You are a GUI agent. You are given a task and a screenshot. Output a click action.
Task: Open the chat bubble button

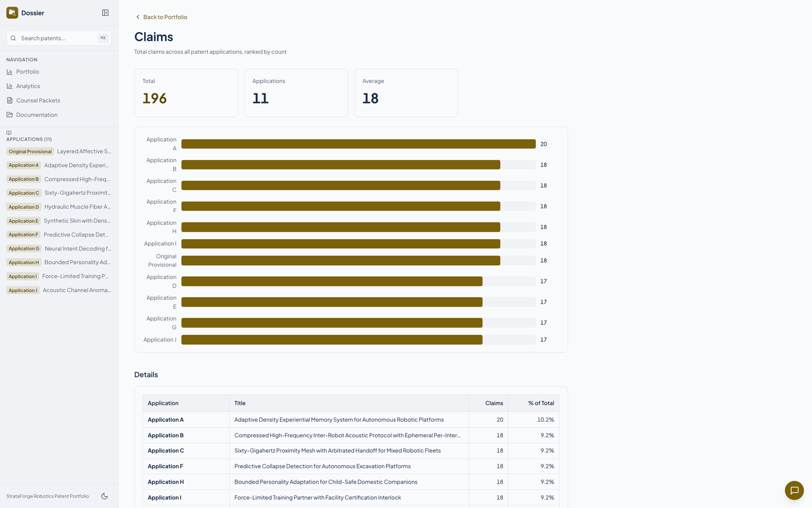click(x=794, y=490)
